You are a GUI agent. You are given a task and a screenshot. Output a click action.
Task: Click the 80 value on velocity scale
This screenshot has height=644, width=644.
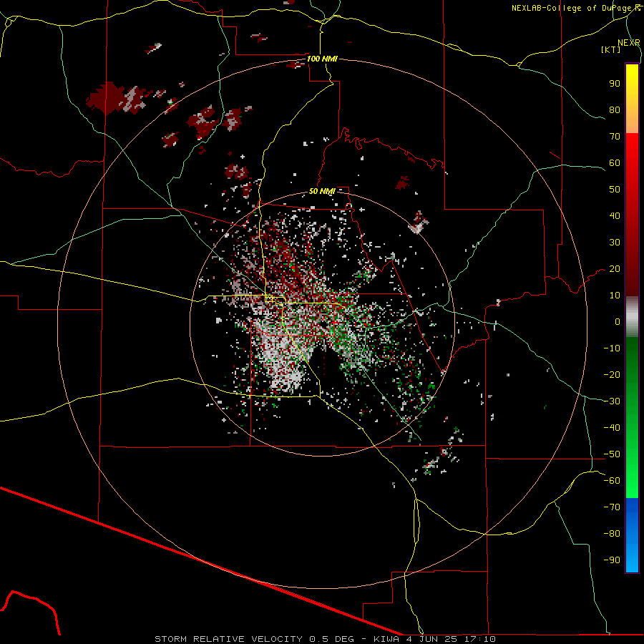coord(615,109)
